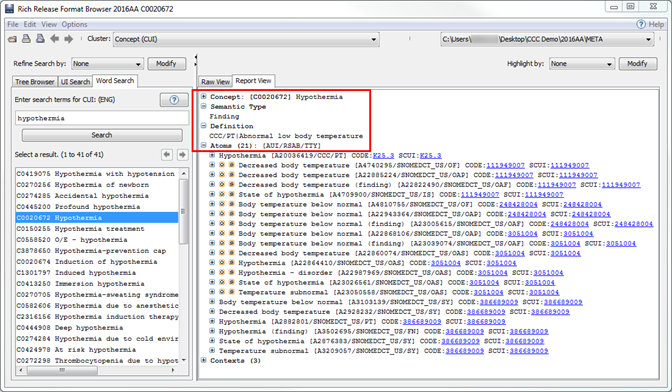Switch to the Raw View tab
Screen dimensions: 672x392
[216, 82]
